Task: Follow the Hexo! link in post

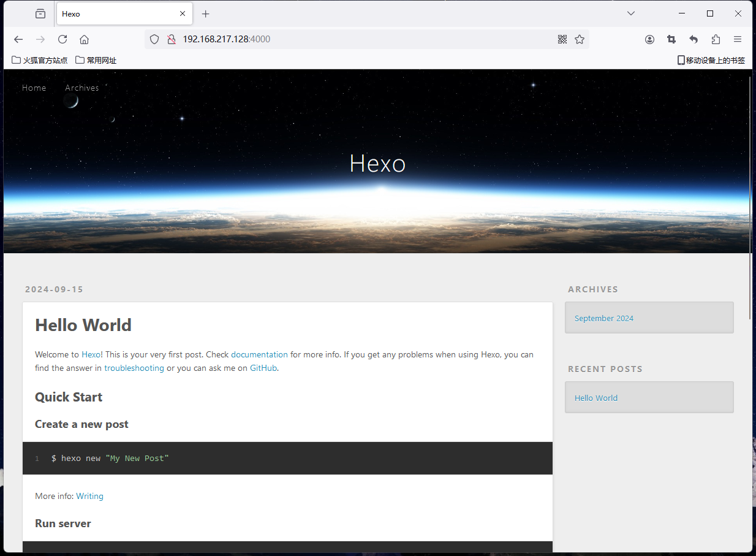Action: [x=92, y=354]
